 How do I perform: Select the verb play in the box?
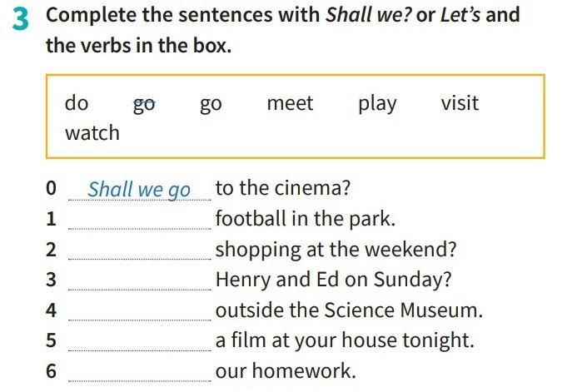click(x=377, y=104)
